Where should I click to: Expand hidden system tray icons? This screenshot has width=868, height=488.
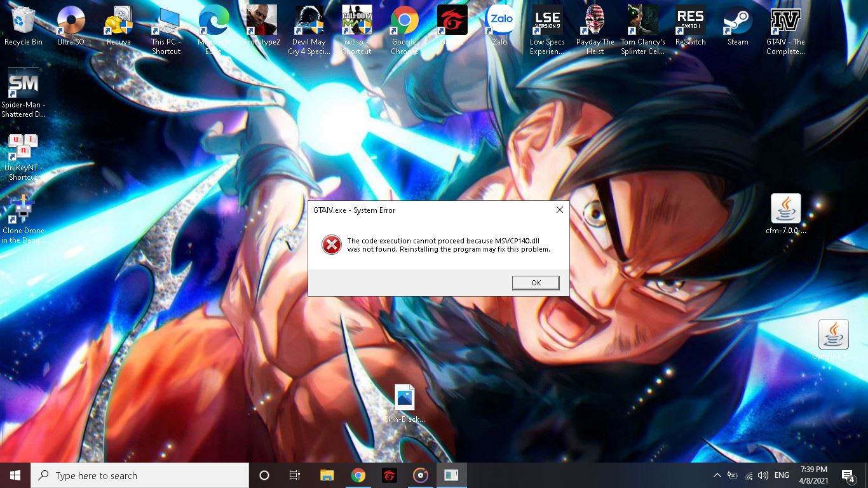click(x=717, y=475)
